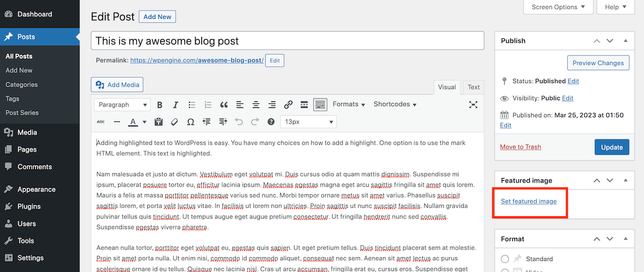
Task: Open the special character (Omega) picker
Action: pos(191,122)
